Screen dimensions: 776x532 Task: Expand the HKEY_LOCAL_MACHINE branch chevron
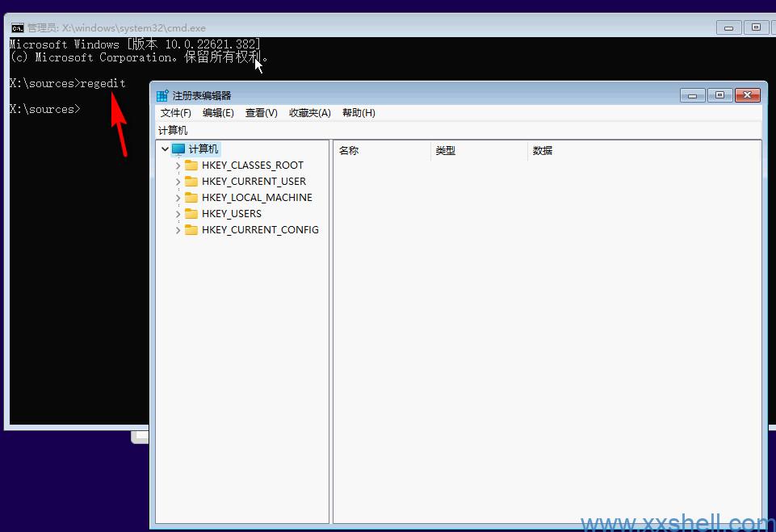(x=178, y=198)
